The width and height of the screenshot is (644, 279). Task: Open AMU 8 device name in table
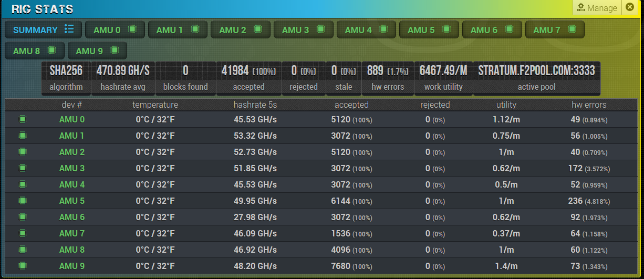72,250
